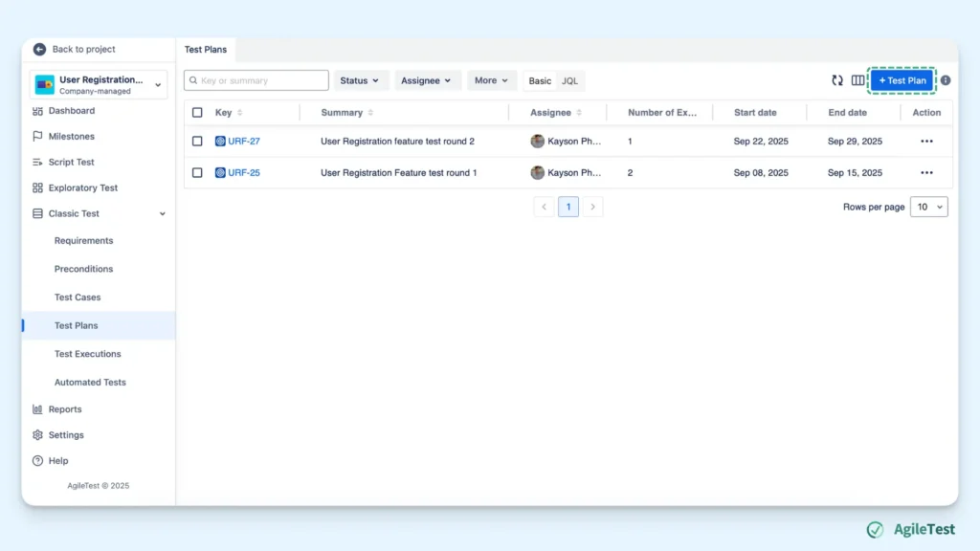
Task: Select page 1 in pagination
Action: coord(568,207)
